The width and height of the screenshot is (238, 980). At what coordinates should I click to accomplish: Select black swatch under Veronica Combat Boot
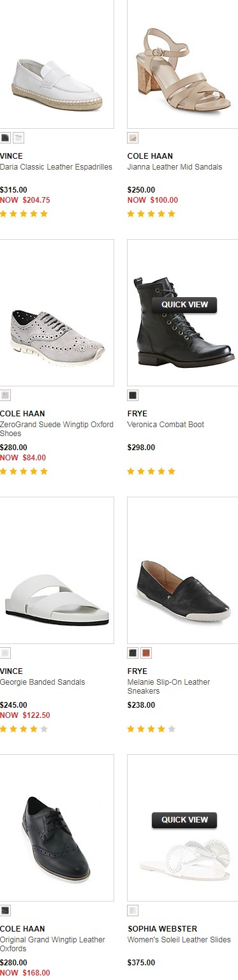click(133, 395)
